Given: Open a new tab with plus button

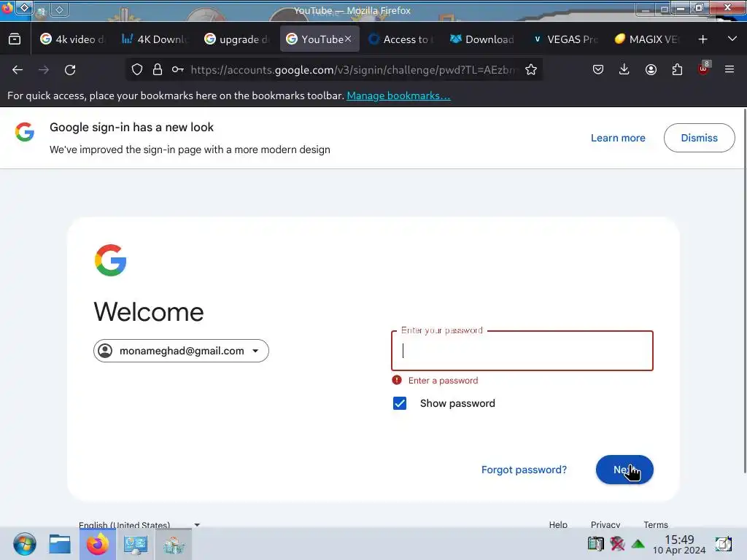Looking at the screenshot, I should point(703,39).
